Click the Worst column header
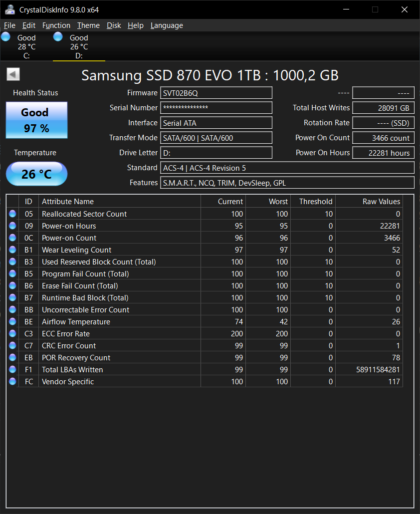The width and height of the screenshot is (420, 514). [x=268, y=201]
